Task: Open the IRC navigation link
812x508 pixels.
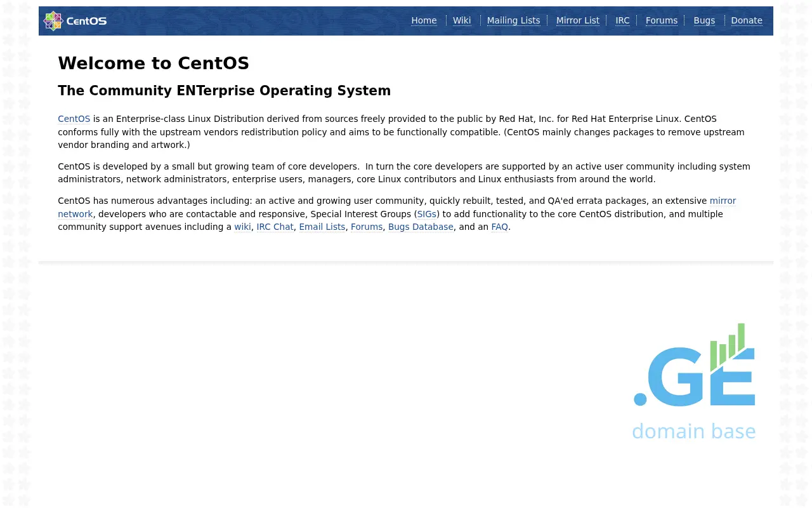Action: (622, 20)
